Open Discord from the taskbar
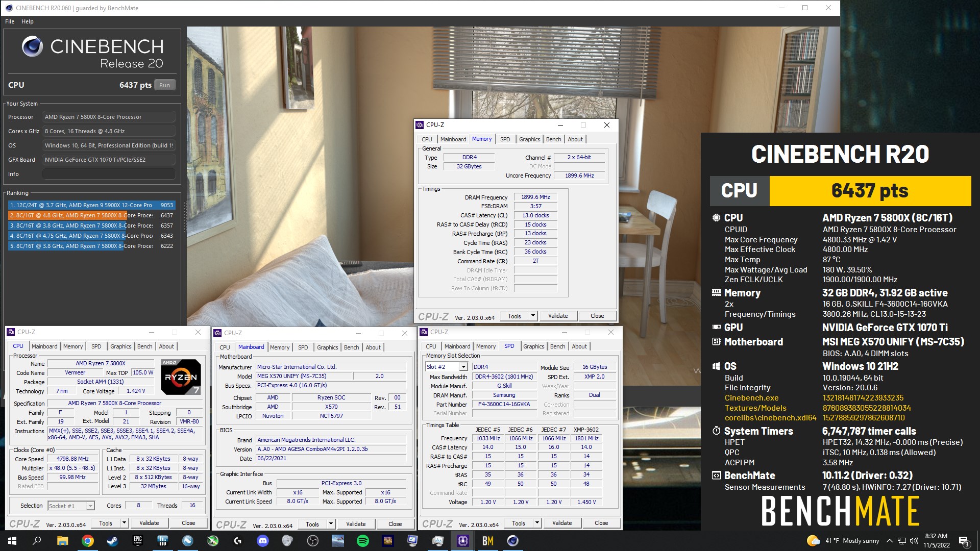This screenshot has width=980, height=551. pyautogui.click(x=263, y=541)
